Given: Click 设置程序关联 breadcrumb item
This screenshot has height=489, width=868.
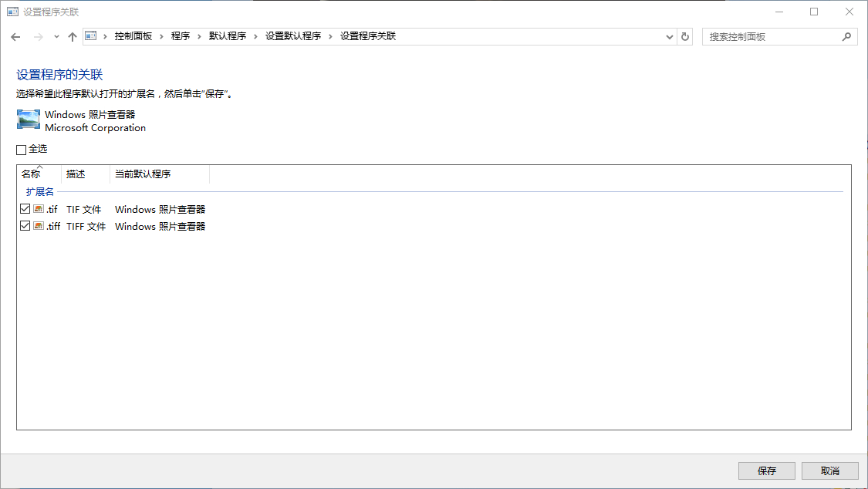Looking at the screenshot, I should (x=368, y=36).
